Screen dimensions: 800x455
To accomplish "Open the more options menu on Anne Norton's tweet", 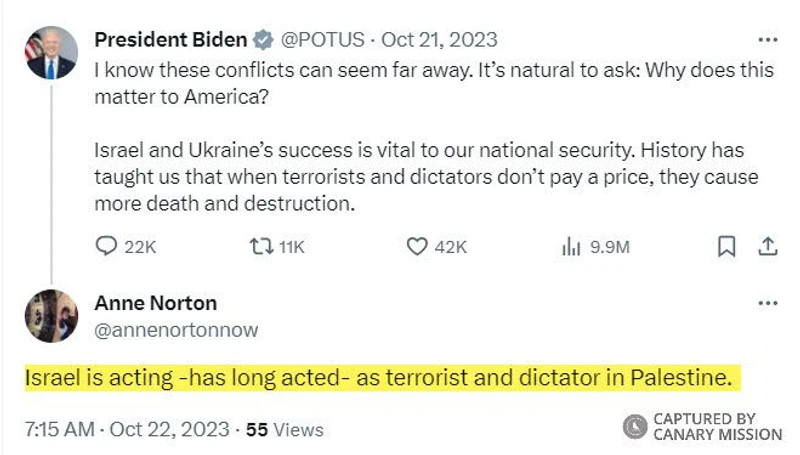I will pyautogui.click(x=767, y=303).
